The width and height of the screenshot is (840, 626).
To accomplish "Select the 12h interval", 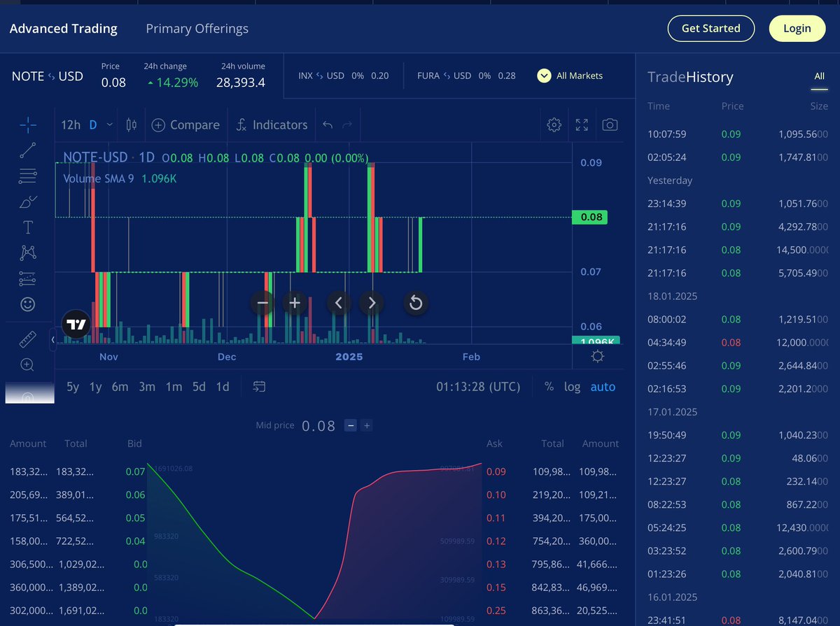I will 71,125.
